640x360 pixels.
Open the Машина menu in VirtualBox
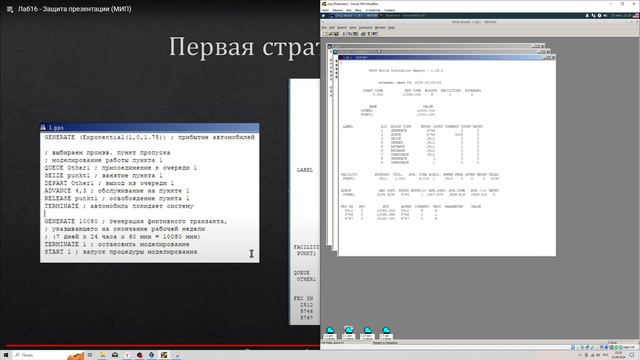point(337,10)
